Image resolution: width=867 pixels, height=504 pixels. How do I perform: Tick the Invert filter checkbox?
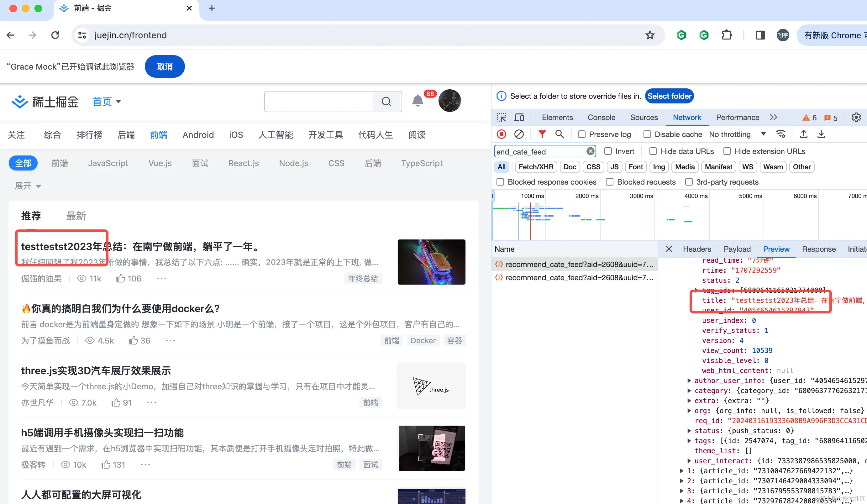pos(608,151)
